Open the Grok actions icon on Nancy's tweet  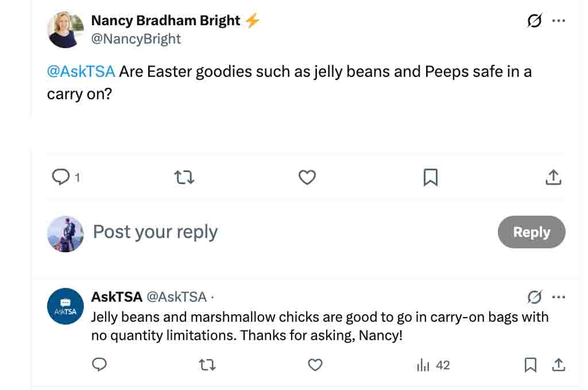[x=533, y=21]
